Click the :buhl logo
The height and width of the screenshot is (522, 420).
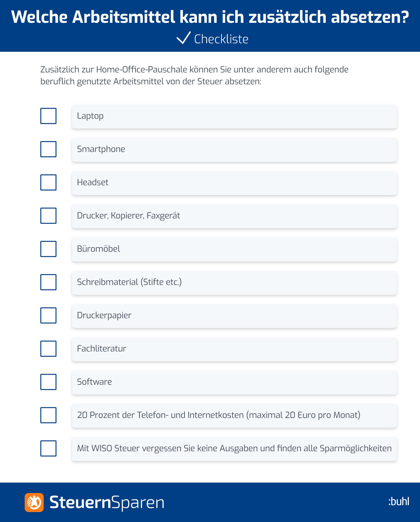point(399,501)
